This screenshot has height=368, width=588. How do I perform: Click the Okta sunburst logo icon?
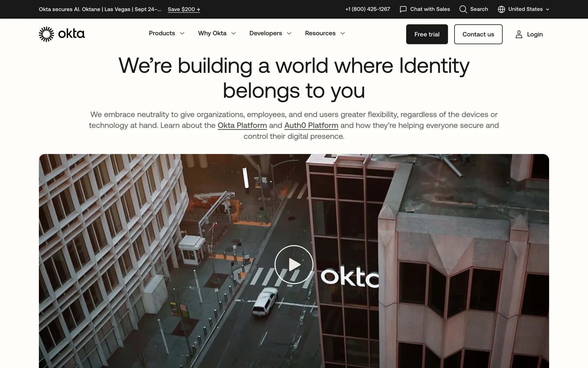pos(46,34)
